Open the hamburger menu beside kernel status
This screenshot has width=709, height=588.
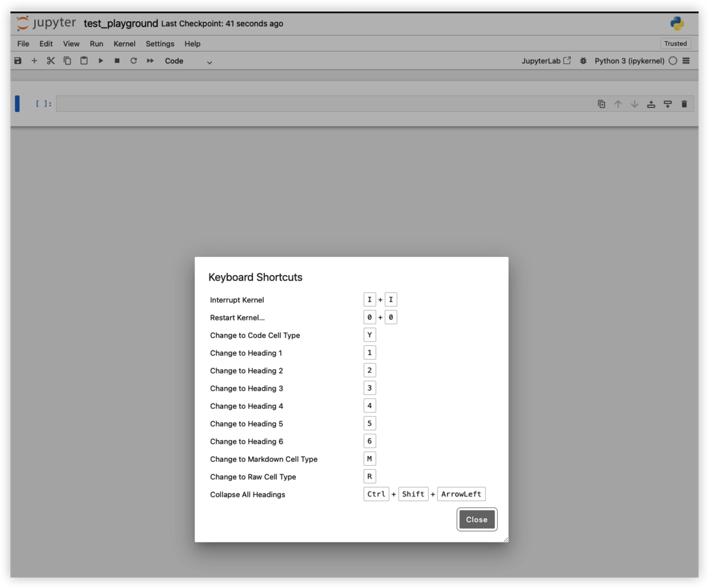[x=686, y=61]
